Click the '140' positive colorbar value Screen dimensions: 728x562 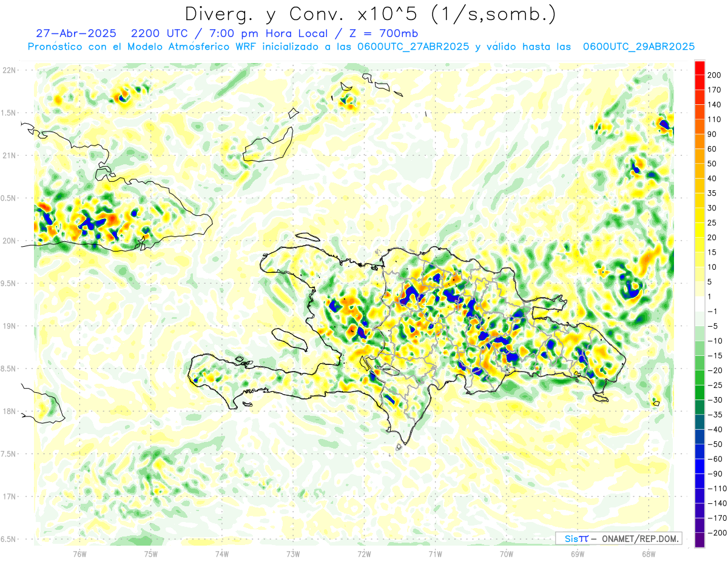714,105
